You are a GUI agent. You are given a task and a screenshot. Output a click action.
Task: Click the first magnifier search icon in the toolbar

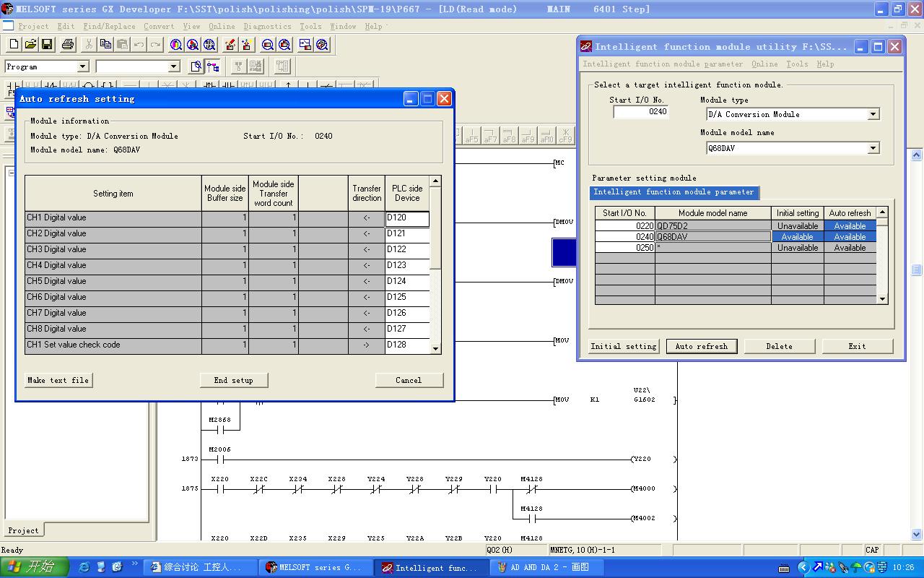click(176, 45)
